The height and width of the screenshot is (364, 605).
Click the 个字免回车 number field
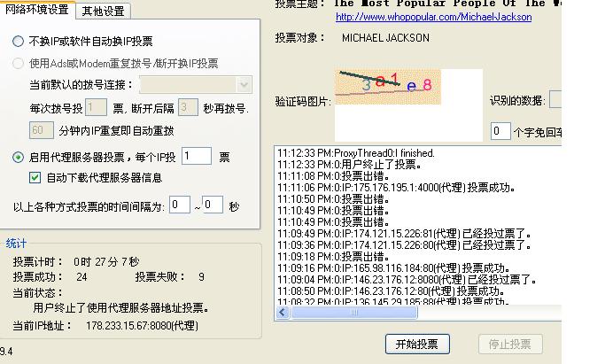click(500, 132)
